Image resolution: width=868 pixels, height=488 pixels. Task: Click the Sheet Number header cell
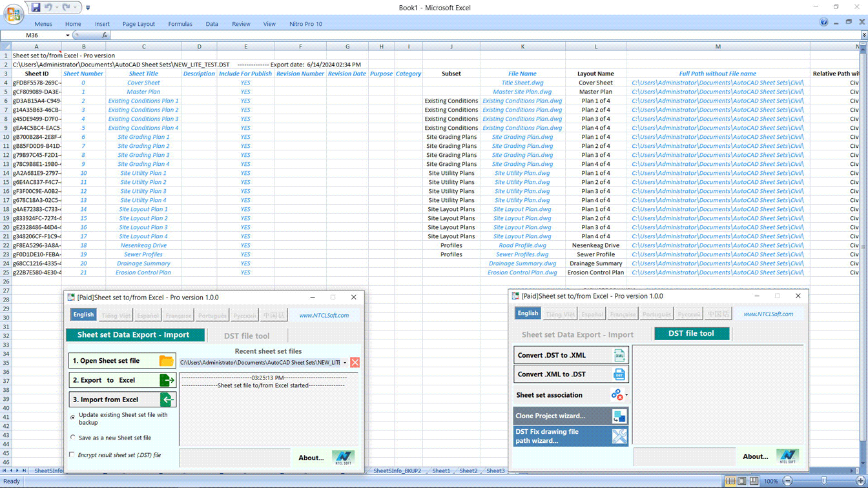pyautogui.click(x=83, y=74)
